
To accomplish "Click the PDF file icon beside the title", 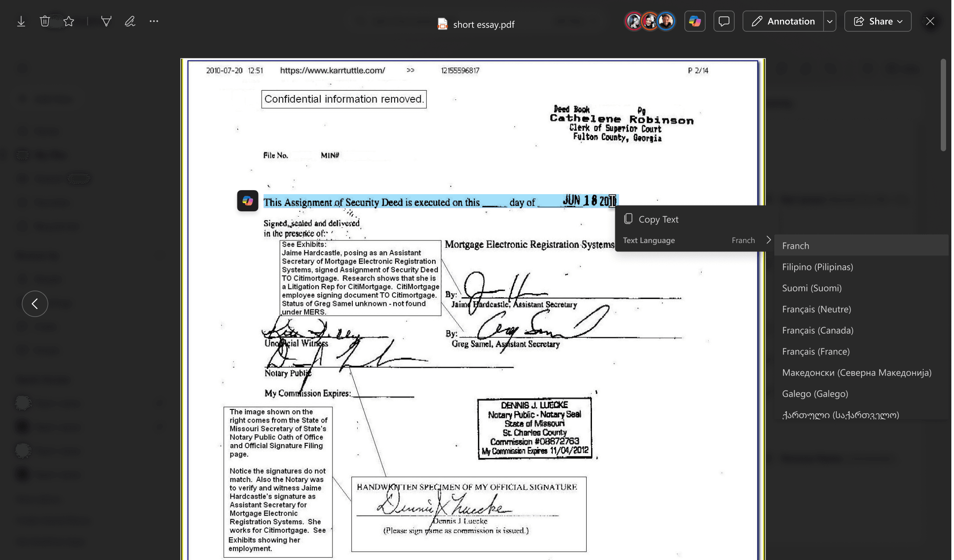I will coord(443,24).
